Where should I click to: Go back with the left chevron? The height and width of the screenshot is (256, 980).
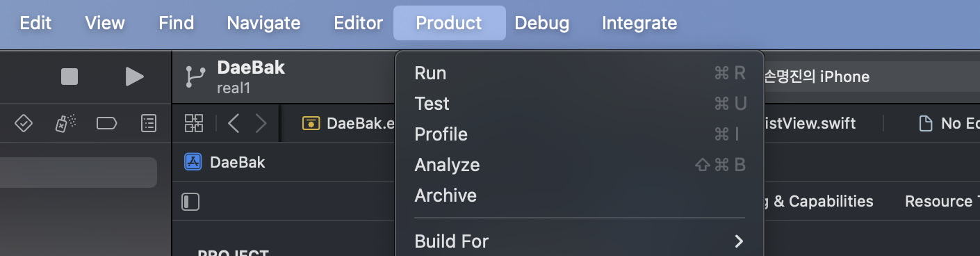tap(234, 124)
